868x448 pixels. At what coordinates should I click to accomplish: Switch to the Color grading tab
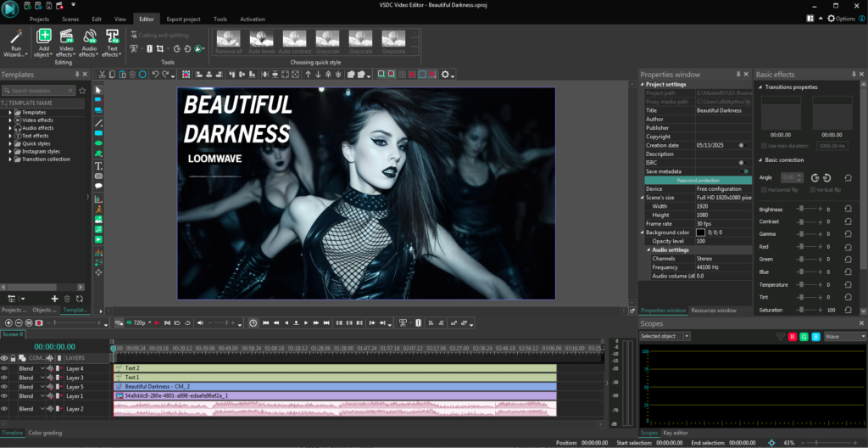(x=45, y=433)
